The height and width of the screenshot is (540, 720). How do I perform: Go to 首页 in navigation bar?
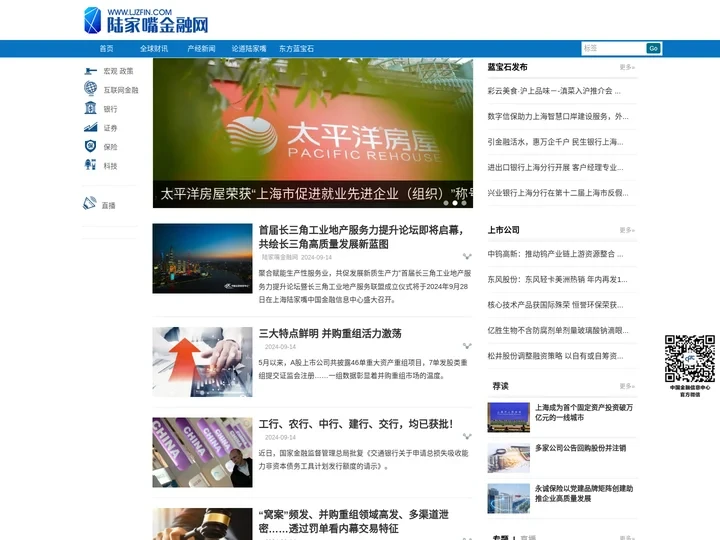click(107, 49)
